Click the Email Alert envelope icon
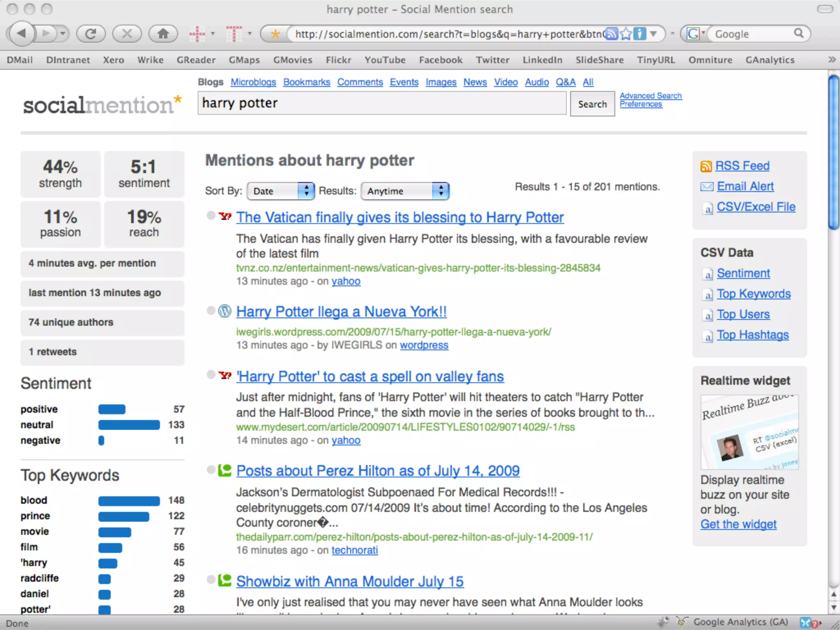Viewport: 840px width, 630px height. click(707, 187)
